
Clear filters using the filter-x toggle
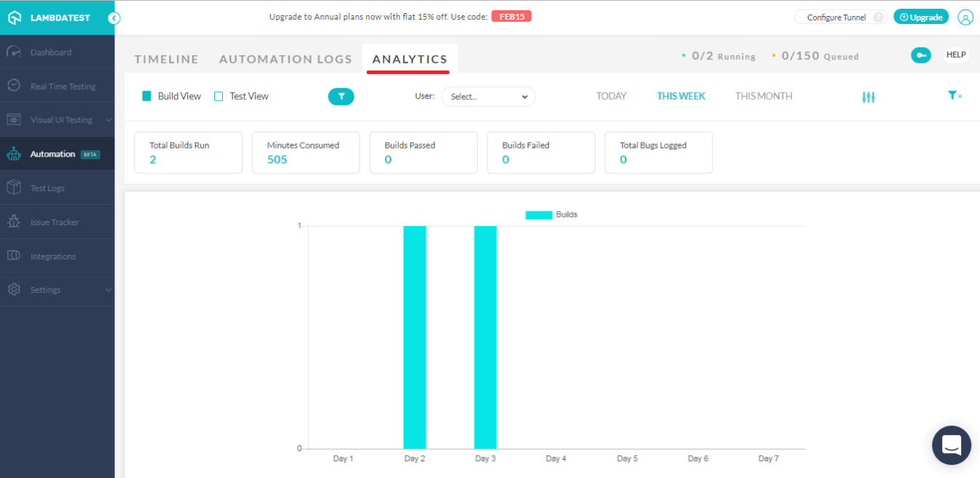(954, 95)
